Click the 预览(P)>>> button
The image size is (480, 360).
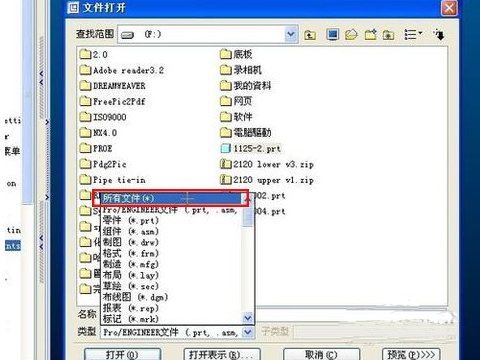tap(411, 354)
